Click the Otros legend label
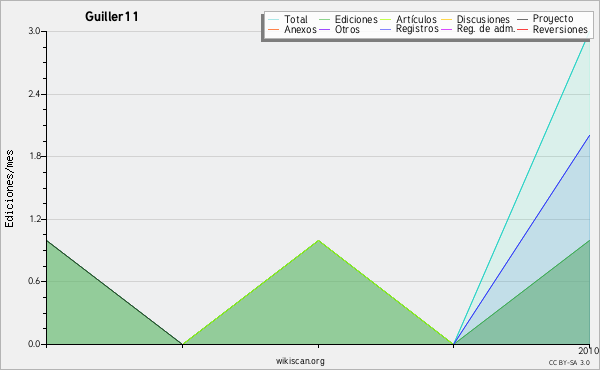This screenshot has width=600, height=370. 347,29
